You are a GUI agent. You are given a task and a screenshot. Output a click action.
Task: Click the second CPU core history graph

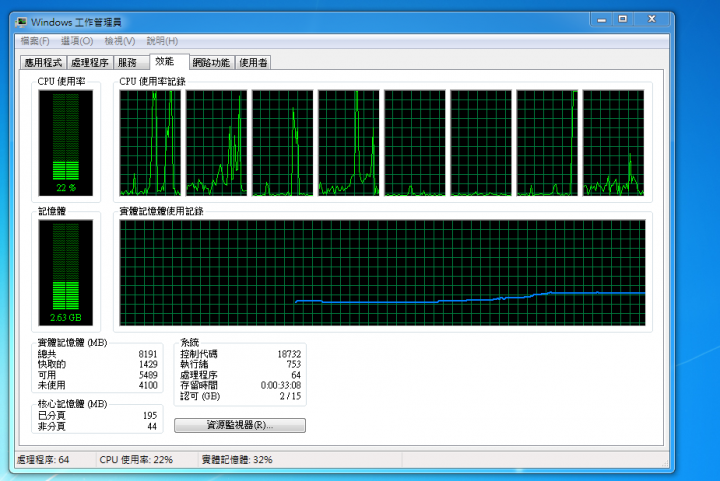(216, 143)
